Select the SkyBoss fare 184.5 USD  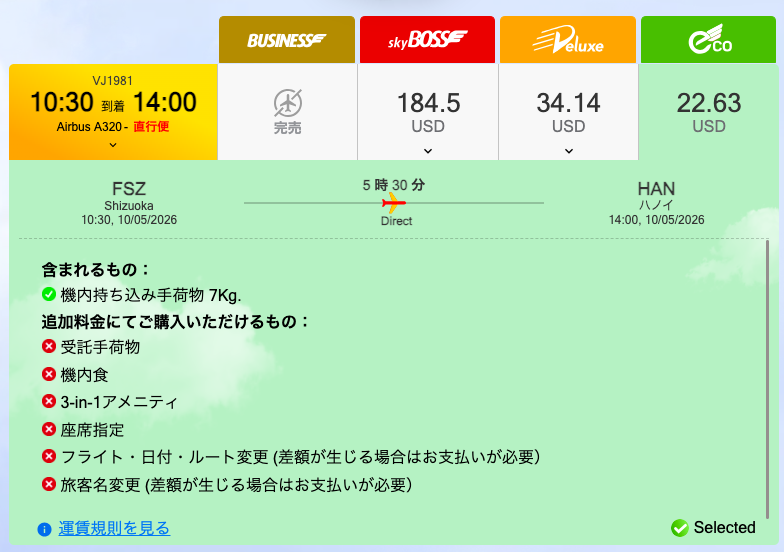pos(428,111)
